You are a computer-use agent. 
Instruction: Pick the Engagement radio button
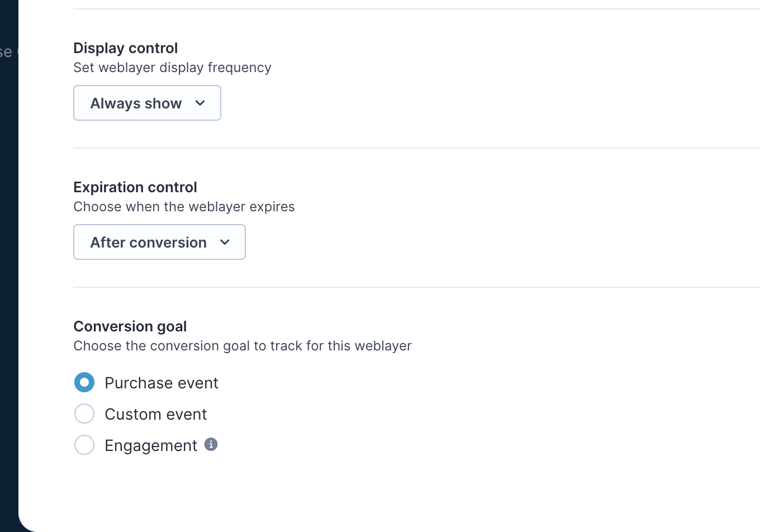pyautogui.click(x=84, y=445)
